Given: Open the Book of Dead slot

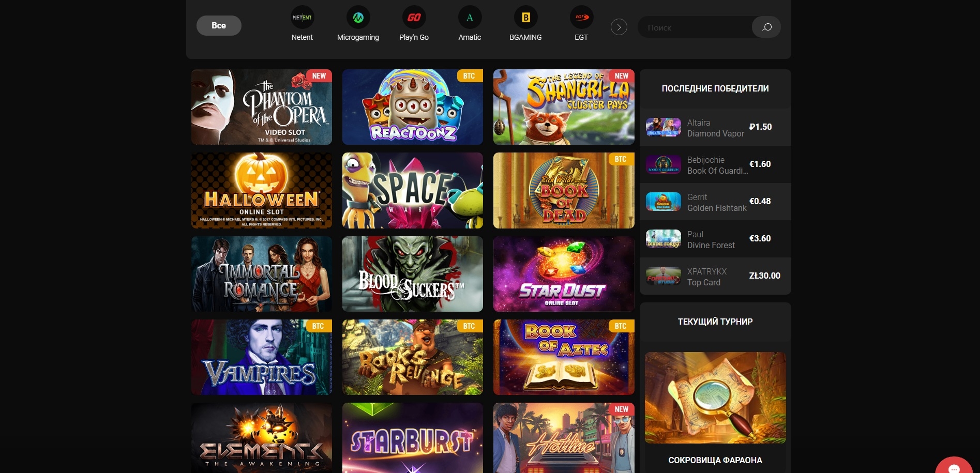Looking at the screenshot, I should tap(564, 190).
